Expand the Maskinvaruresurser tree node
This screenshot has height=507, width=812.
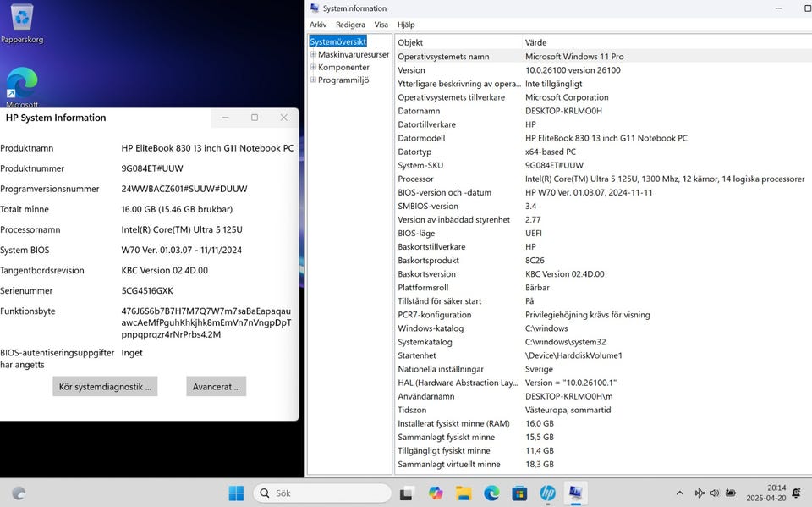(313, 55)
